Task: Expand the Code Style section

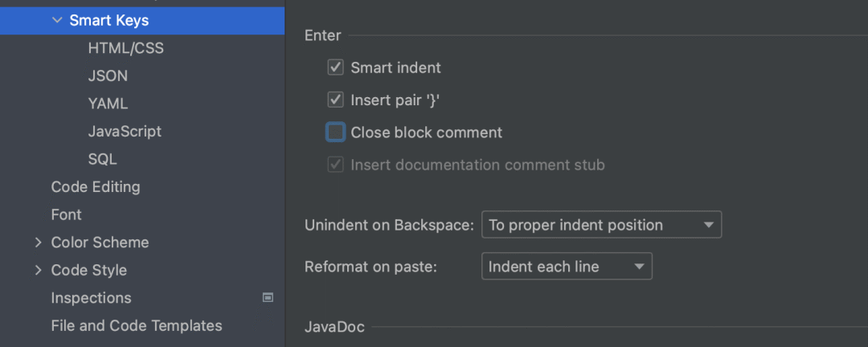Action: point(38,271)
